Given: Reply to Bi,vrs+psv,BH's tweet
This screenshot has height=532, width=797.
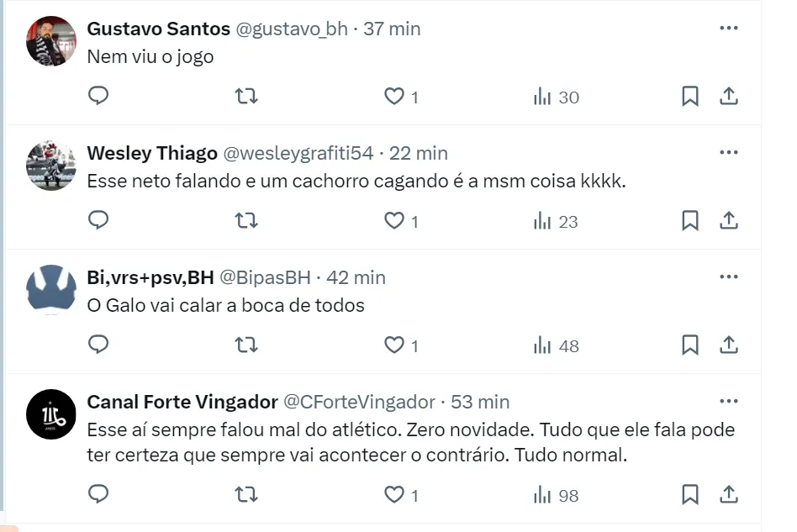Looking at the screenshot, I should click(x=98, y=345).
